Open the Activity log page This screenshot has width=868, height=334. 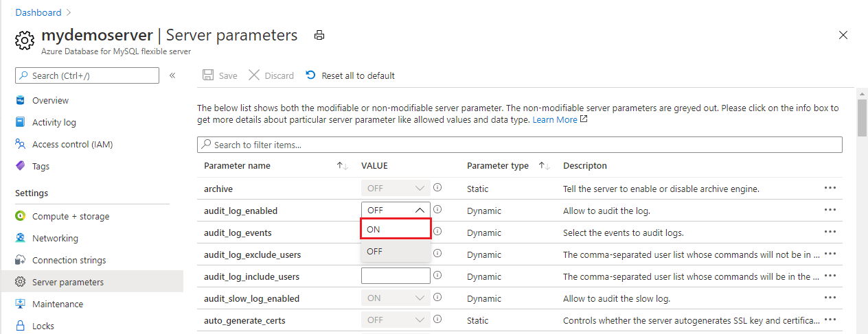coord(54,122)
